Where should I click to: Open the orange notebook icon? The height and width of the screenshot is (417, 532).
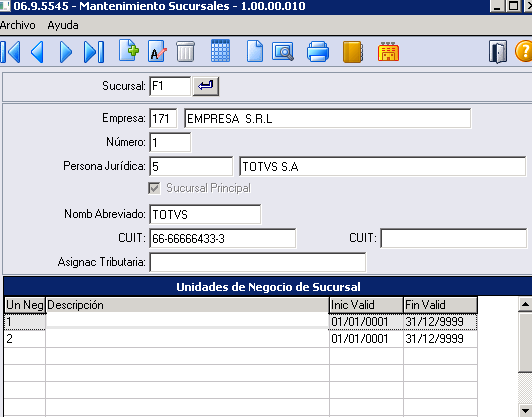pyautogui.click(x=353, y=52)
